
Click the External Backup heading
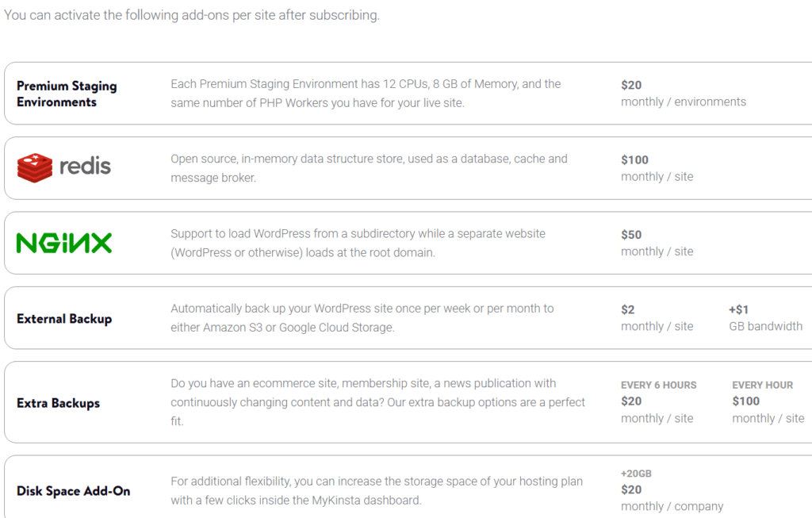64,319
